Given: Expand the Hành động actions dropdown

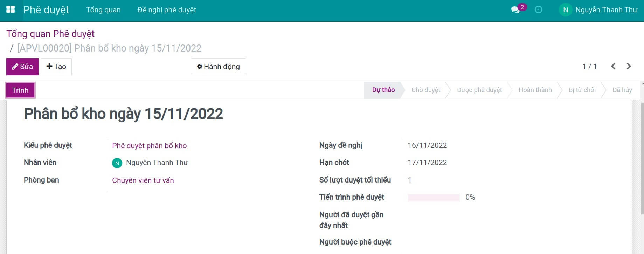Looking at the screenshot, I should click(218, 67).
